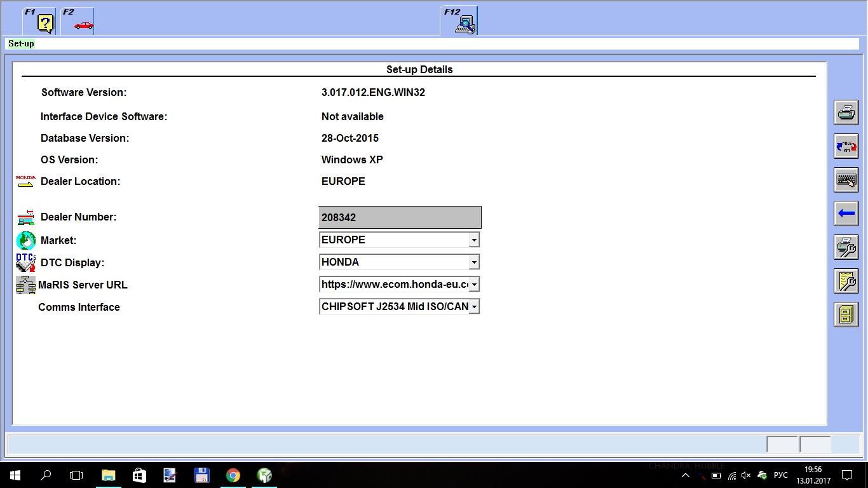Toggle the mile/km unit conversion icon
868x488 pixels.
pos(846,146)
